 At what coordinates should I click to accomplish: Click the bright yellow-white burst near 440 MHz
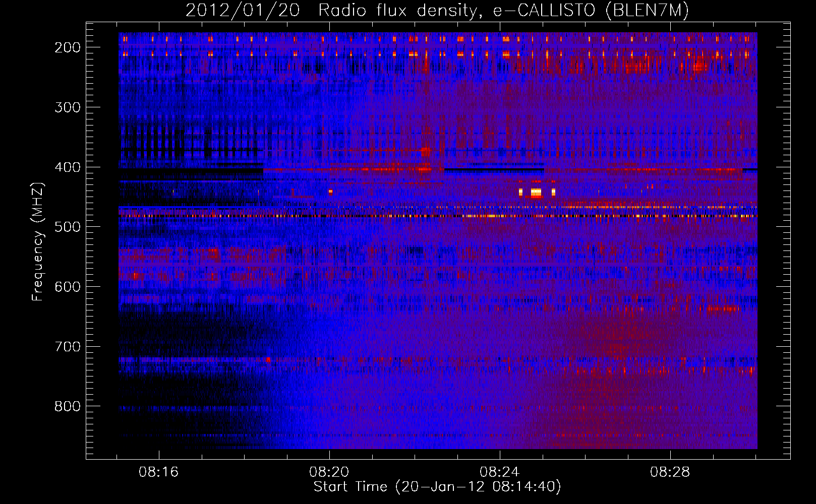(x=536, y=192)
